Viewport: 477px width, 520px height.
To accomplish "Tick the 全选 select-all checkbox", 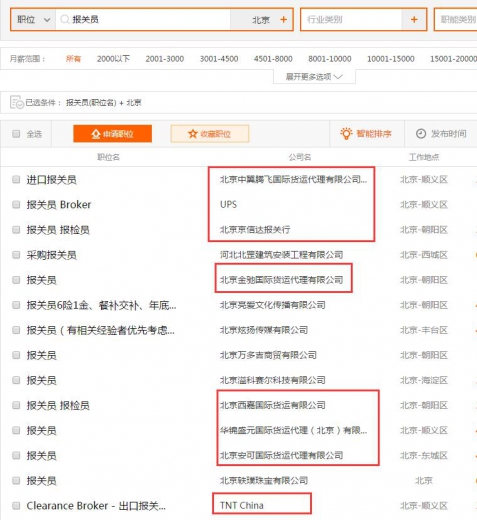I will coord(16,134).
